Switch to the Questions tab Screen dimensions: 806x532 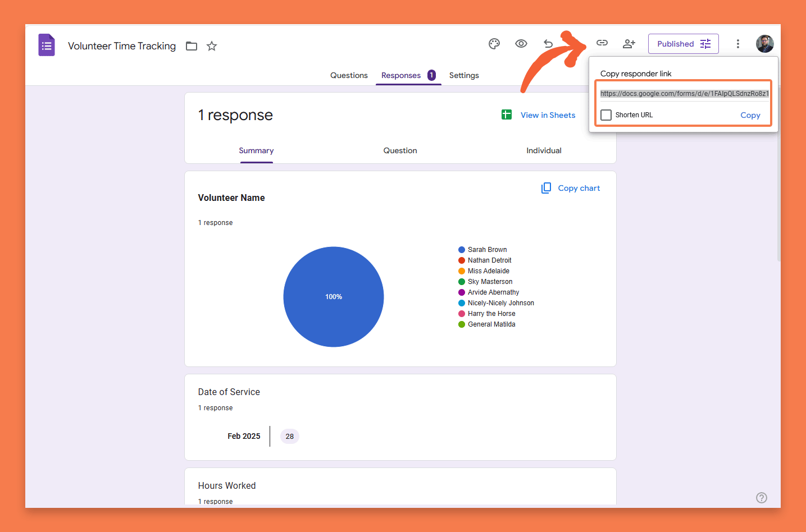349,75
